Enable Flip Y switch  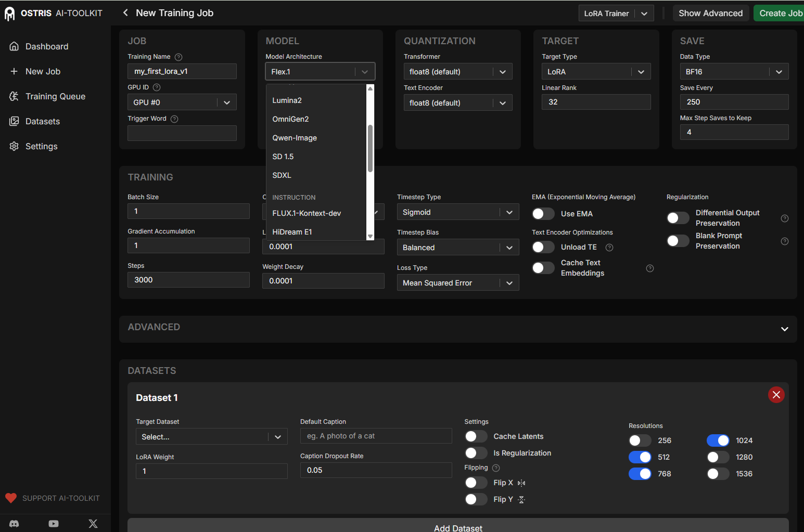(476, 499)
